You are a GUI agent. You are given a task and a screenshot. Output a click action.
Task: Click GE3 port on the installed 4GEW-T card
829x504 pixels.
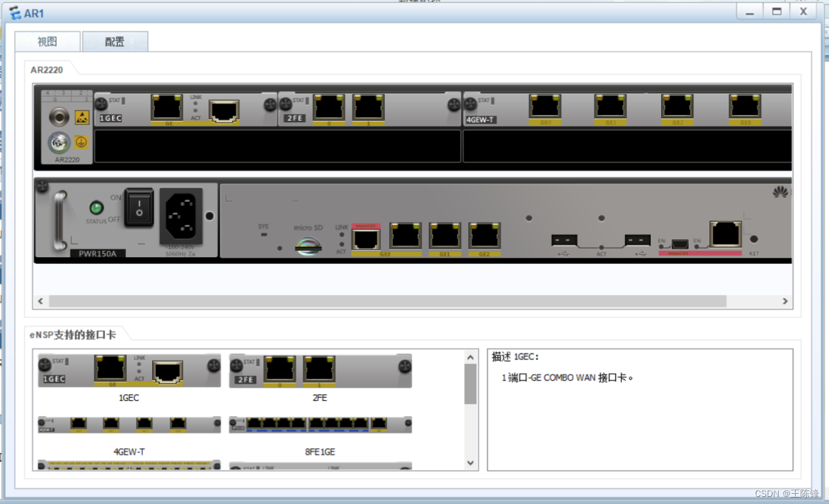click(745, 106)
